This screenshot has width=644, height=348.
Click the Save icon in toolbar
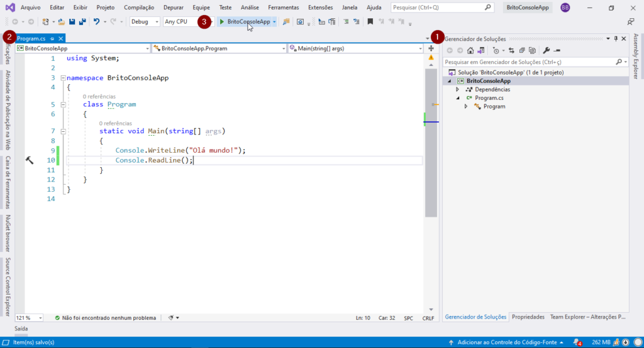pyautogui.click(x=72, y=22)
